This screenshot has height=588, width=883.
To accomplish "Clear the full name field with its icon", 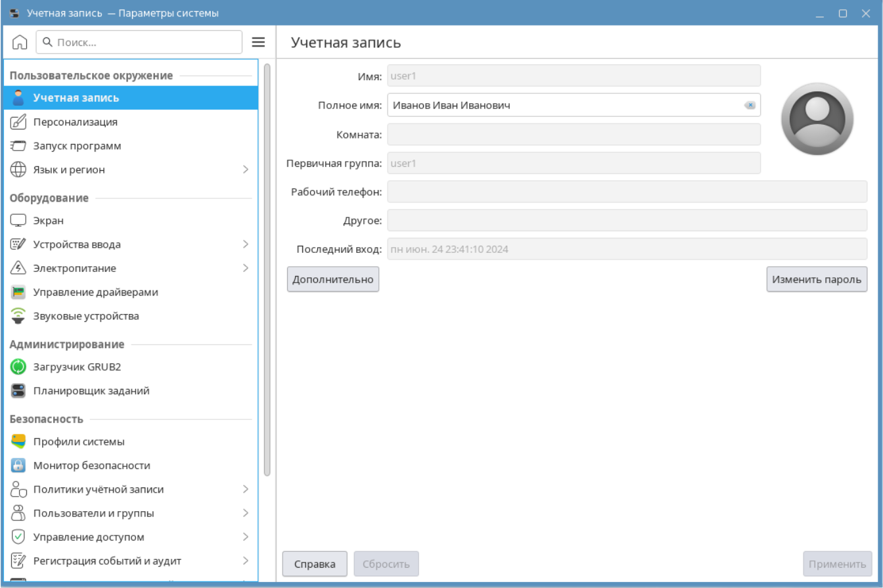I will [x=749, y=105].
